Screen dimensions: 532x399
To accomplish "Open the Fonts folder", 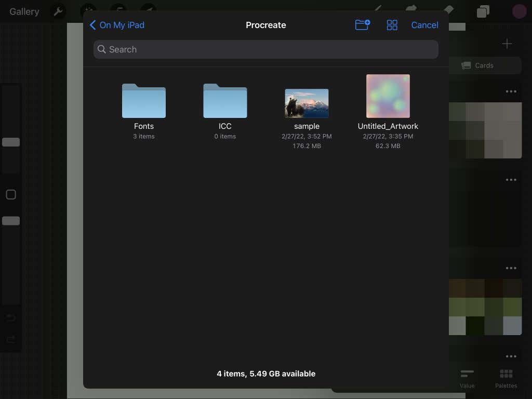I will [144, 101].
